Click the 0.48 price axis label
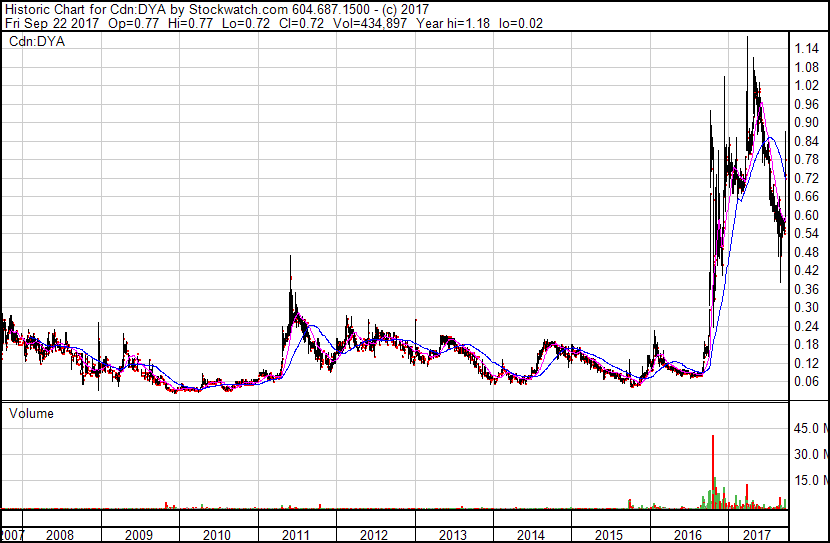The image size is (830, 543). 807,252
